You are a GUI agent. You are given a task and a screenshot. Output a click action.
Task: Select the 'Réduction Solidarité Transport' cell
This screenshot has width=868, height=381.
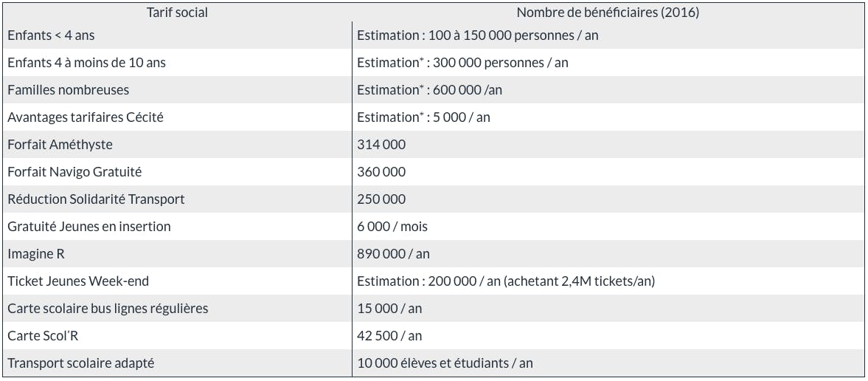coord(177,199)
